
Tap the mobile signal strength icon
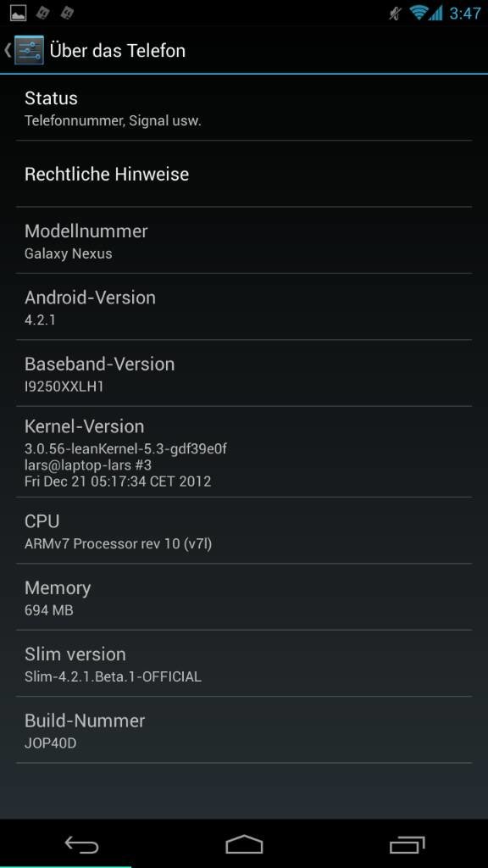pos(436,13)
